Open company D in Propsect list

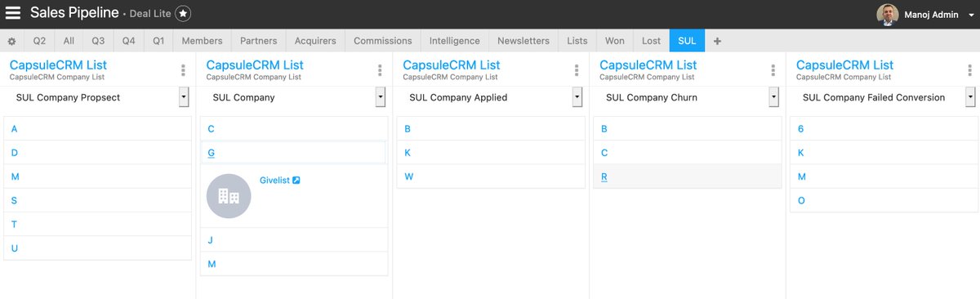tap(97, 153)
